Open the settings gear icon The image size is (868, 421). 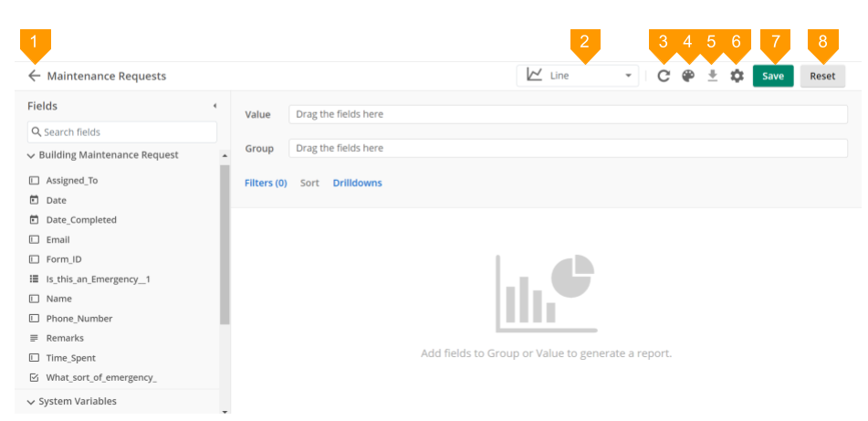pos(737,76)
